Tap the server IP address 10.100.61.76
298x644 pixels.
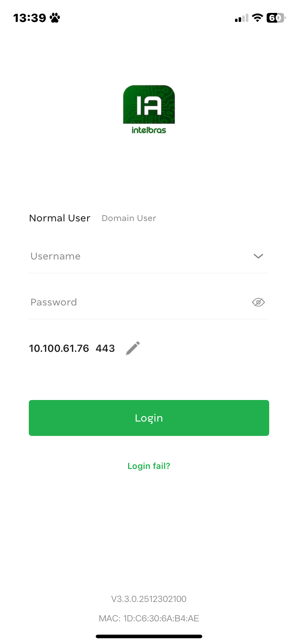59,348
